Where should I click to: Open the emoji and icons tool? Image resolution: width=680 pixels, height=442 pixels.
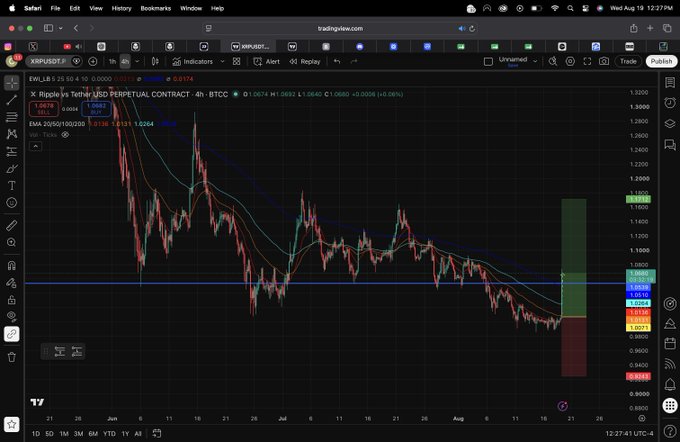[x=12, y=203]
